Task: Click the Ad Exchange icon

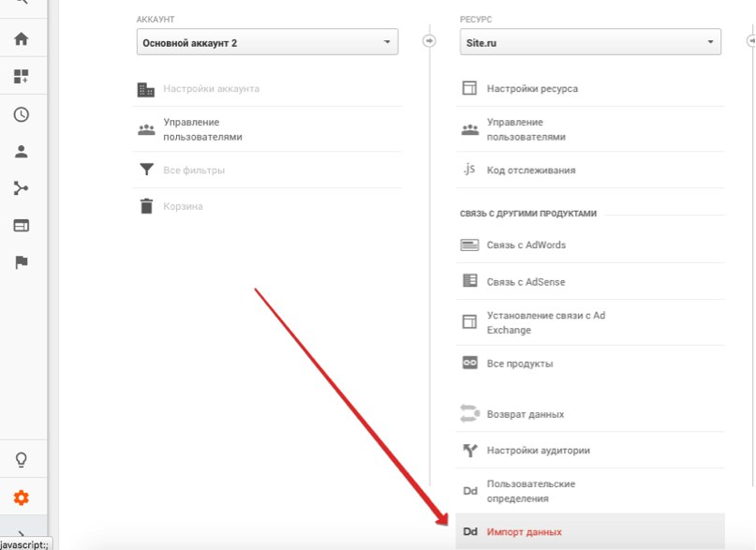Action: point(469,321)
